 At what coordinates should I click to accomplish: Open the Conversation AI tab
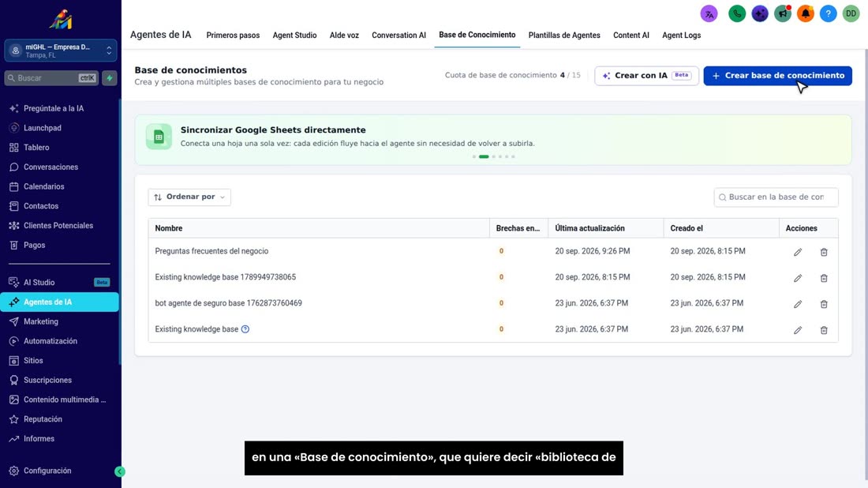tap(398, 35)
